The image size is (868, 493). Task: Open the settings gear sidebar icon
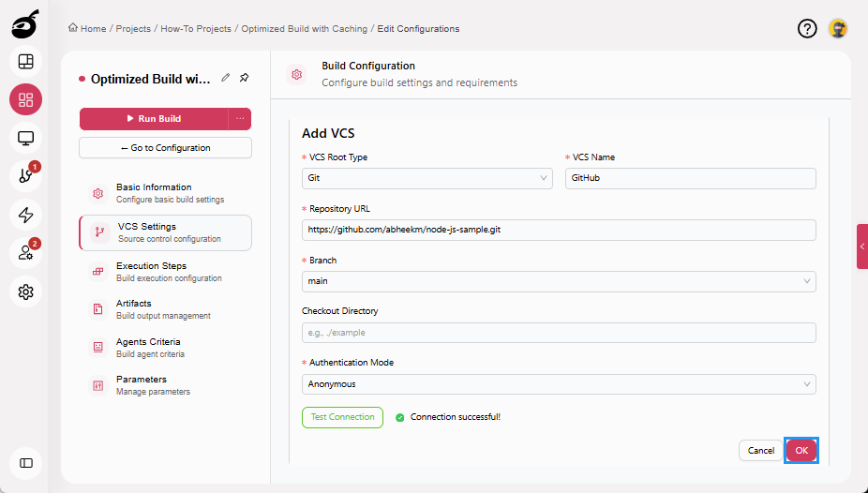click(26, 291)
